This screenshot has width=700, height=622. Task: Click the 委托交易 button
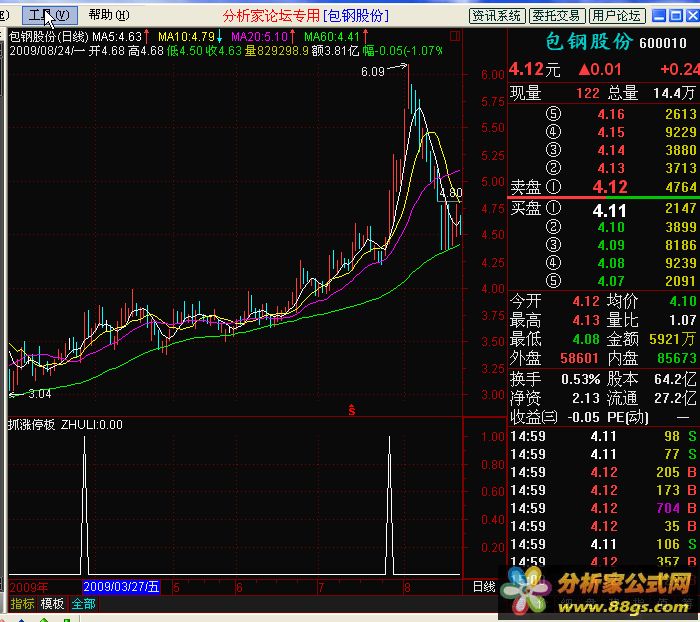pos(557,16)
